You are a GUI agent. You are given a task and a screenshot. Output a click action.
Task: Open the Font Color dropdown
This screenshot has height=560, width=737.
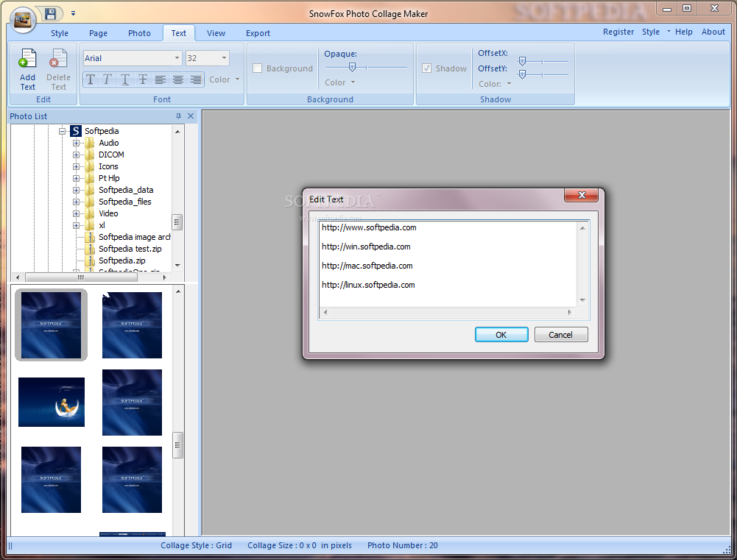point(225,79)
